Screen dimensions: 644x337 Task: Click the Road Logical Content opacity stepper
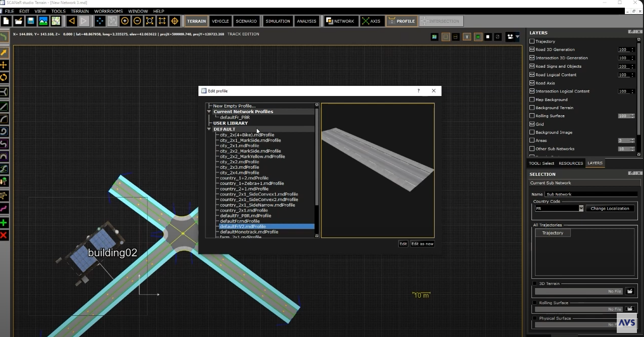tap(632, 75)
